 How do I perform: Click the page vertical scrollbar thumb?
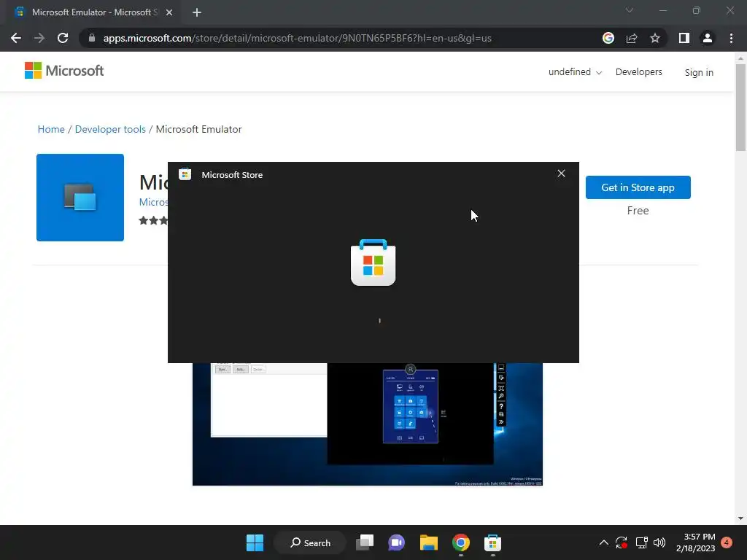click(x=740, y=107)
